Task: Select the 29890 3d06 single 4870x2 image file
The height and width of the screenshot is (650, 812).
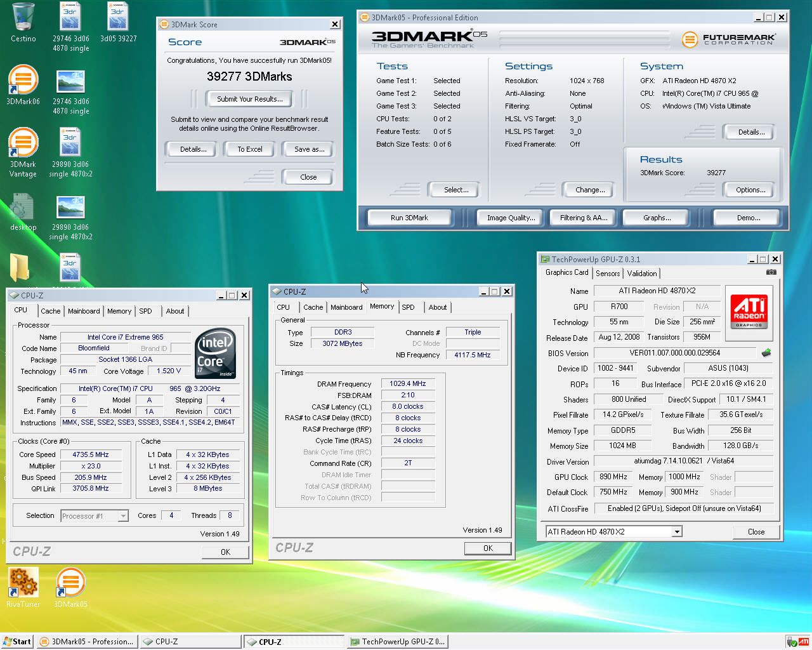Action: pos(70,218)
